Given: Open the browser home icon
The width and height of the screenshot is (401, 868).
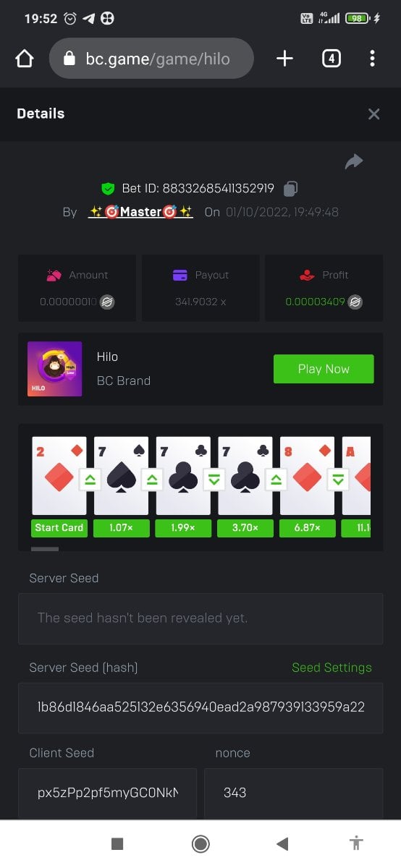Looking at the screenshot, I should (25, 59).
